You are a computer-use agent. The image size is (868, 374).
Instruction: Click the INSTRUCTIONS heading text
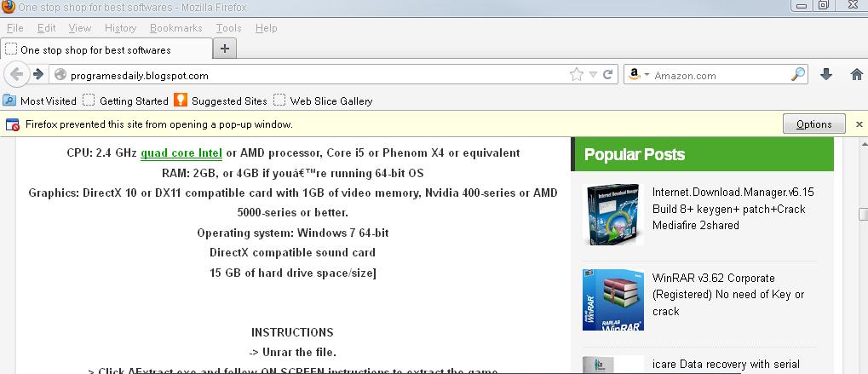point(292,332)
